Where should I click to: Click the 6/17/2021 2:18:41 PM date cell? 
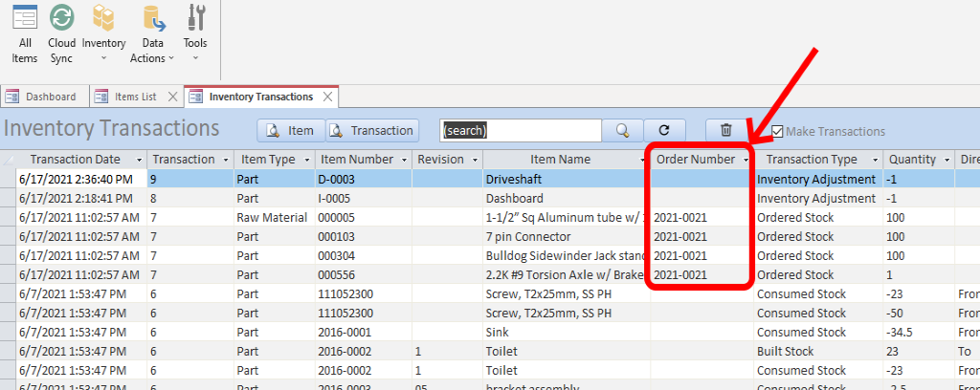pyautogui.click(x=81, y=199)
